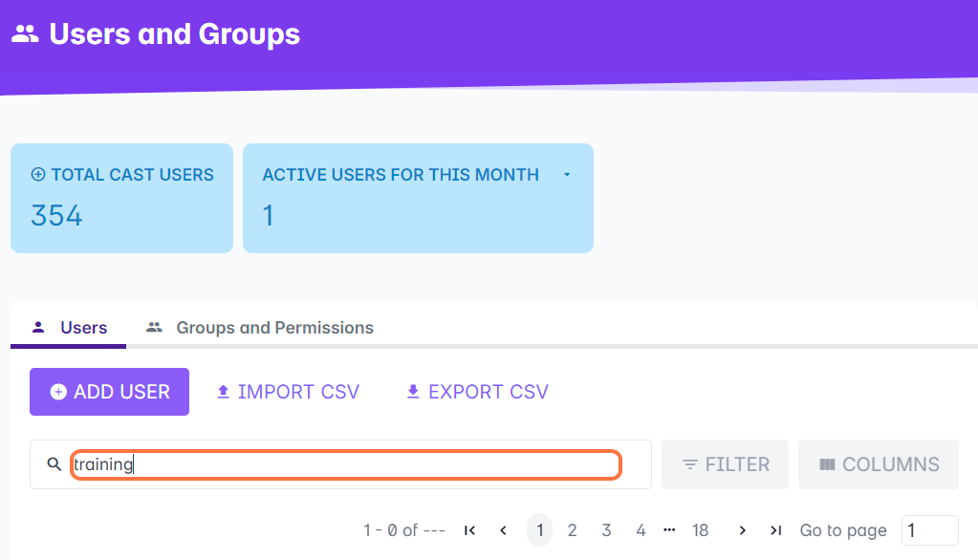The width and height of the screenshot is (978, 560).
Task: Jump to the first page of results
Action: (469, 530)
